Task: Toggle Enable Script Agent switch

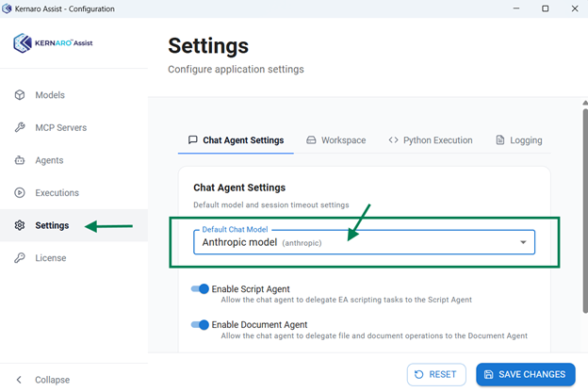Action: point(200,289)
